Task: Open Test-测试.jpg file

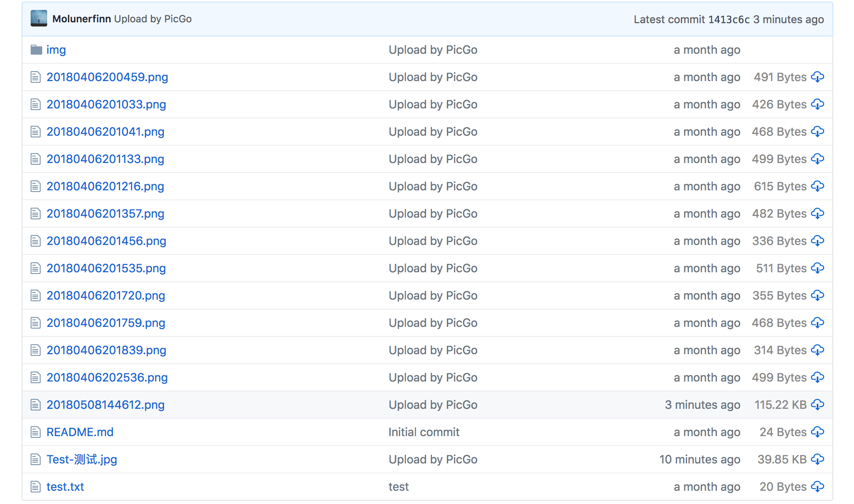Action: (x=82, y=459)
